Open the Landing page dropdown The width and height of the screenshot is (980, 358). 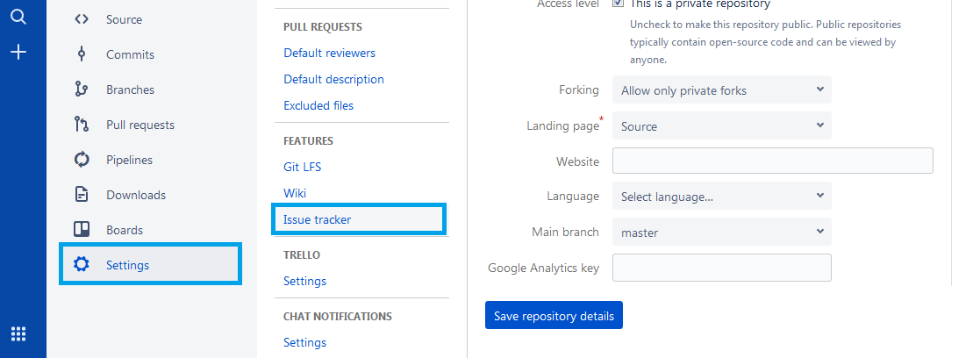(x=722, y=126)
